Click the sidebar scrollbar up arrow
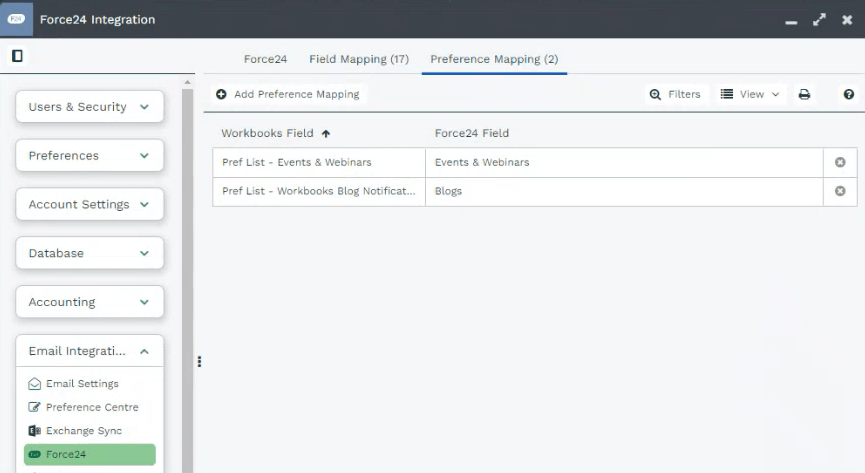This screenshot has height=473, width=865. coord(188,82)
